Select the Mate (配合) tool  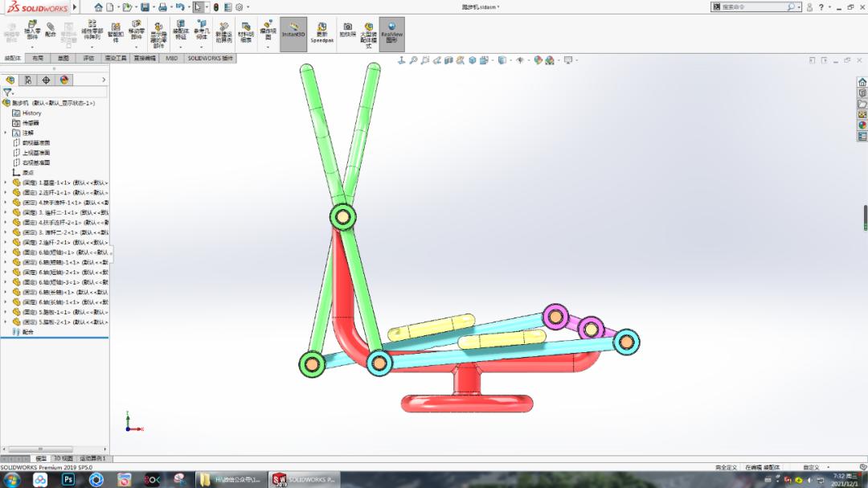coord(49,32)
